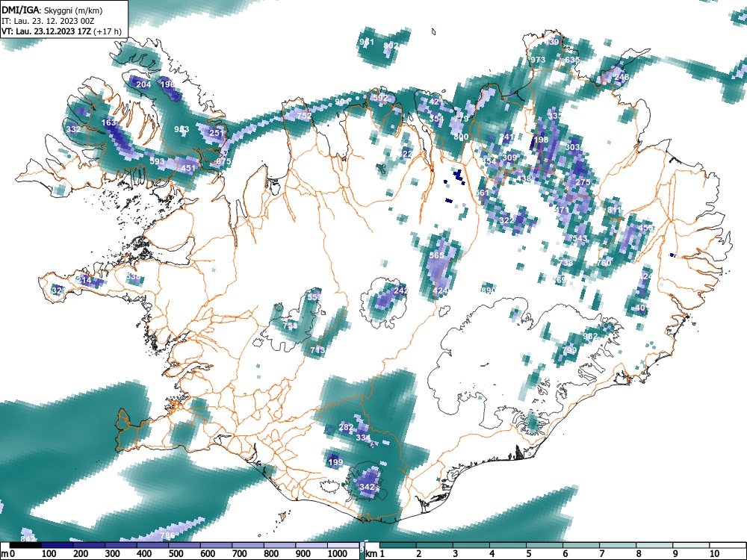Click the visibility value 752
The image size is (747, 560).
coord(304,116)
